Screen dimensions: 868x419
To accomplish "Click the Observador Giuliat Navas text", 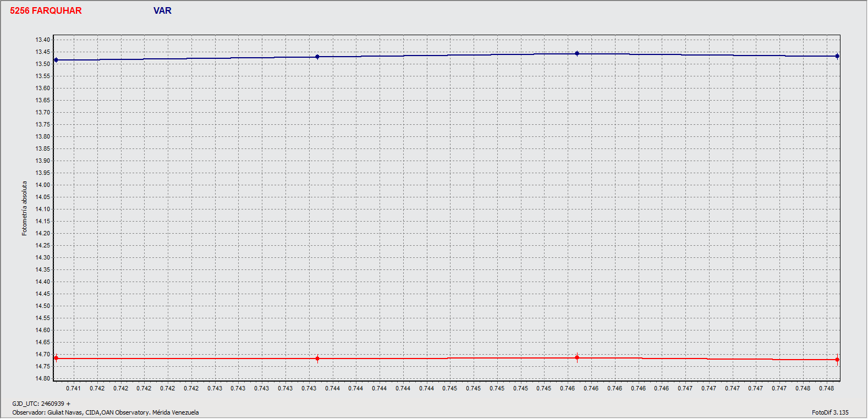I will point(106,412).
